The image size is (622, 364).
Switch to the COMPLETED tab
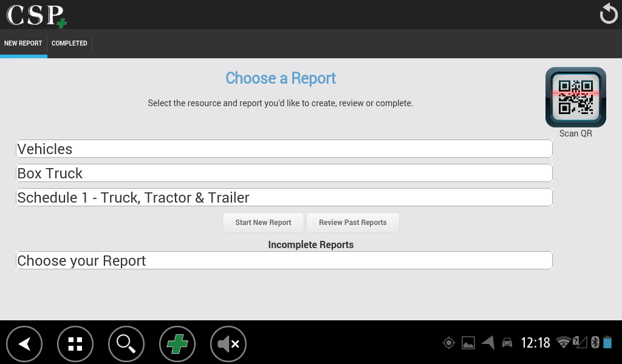(x=69, y=43)
